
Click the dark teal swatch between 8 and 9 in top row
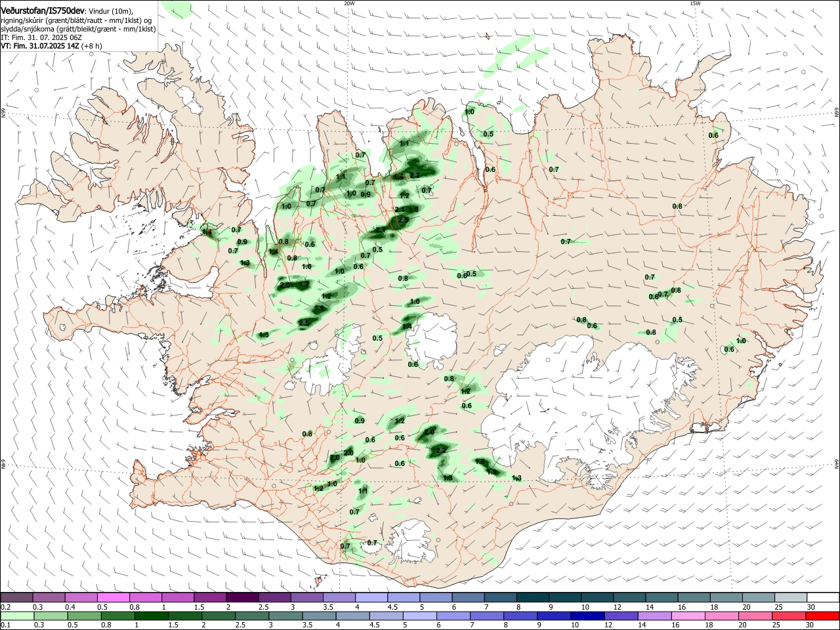pyautogui.click(x=532, y=597)
